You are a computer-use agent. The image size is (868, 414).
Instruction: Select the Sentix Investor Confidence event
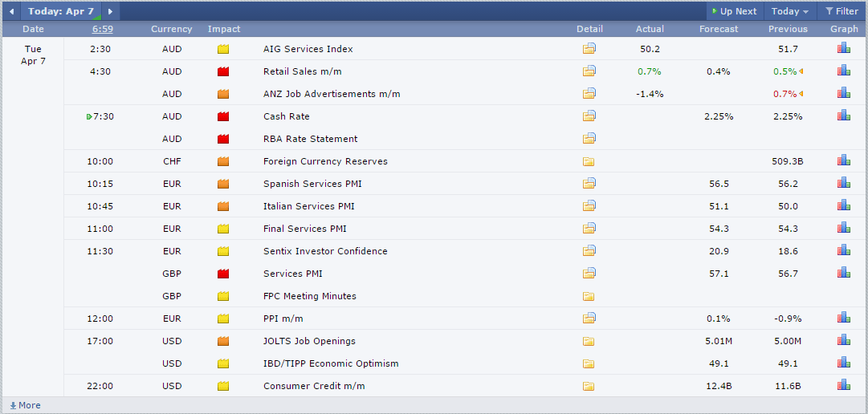point(325,251)
